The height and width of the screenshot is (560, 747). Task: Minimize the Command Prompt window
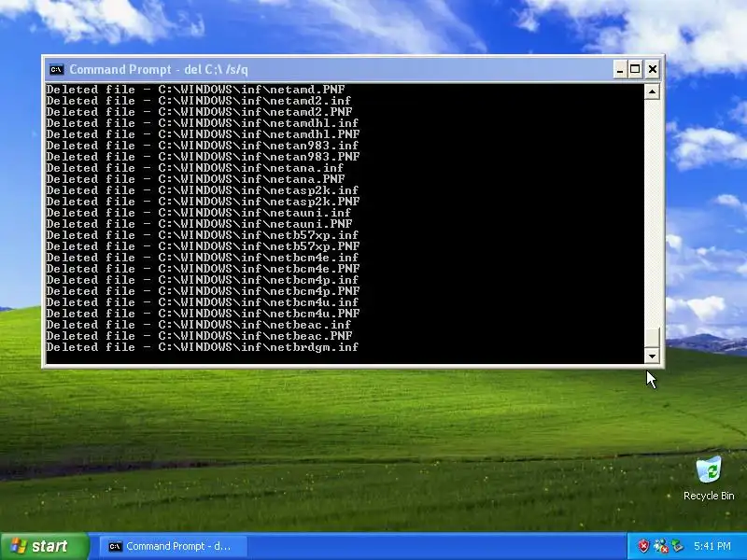click(x=619, y=69)
